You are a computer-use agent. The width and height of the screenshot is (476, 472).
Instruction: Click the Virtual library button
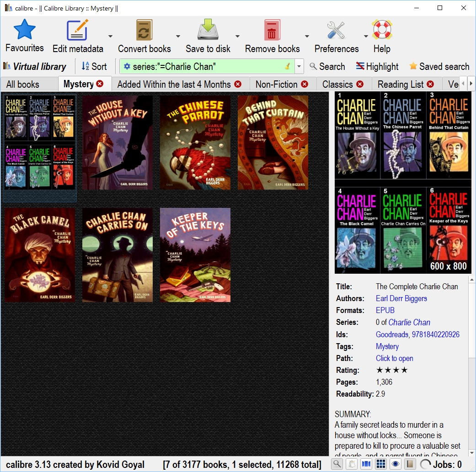tap(35, 66)
